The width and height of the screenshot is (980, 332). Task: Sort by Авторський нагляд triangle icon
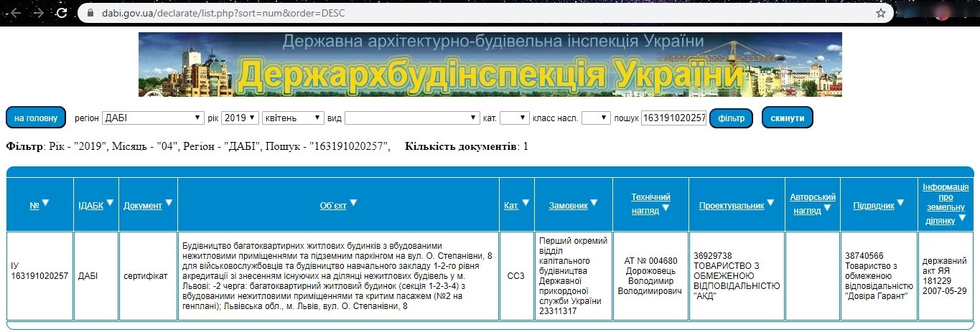827,209
